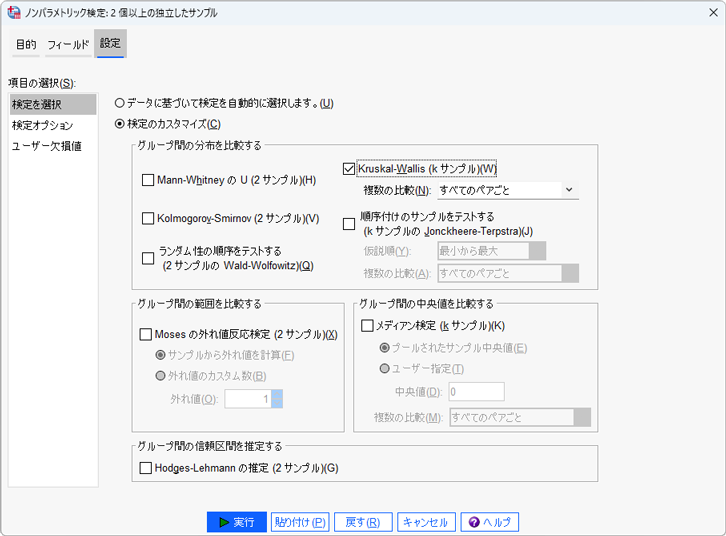Uncheck the Kruskal-Wallis checkbox

pos(349,169)
